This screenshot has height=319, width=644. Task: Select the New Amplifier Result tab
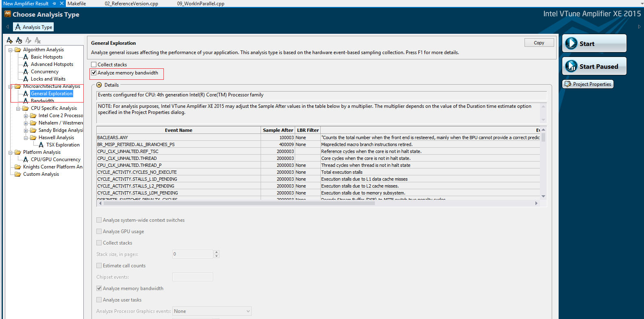(x=26, y=3)
